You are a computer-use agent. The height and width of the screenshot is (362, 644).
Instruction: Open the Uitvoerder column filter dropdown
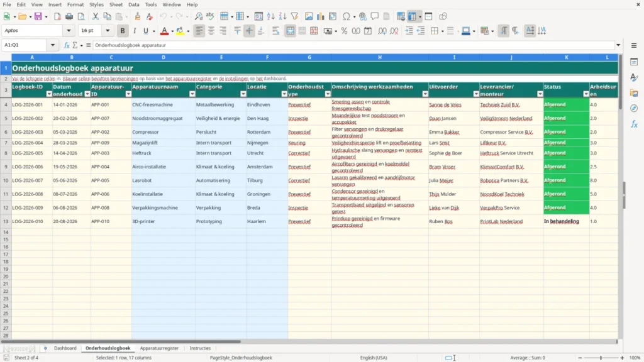pos(476,94)
